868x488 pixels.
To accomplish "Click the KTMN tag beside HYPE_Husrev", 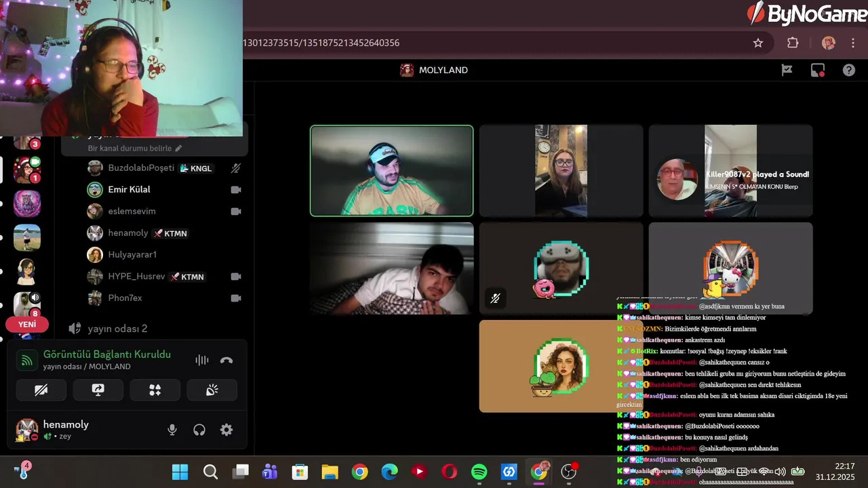I will (x=188, y=277).
